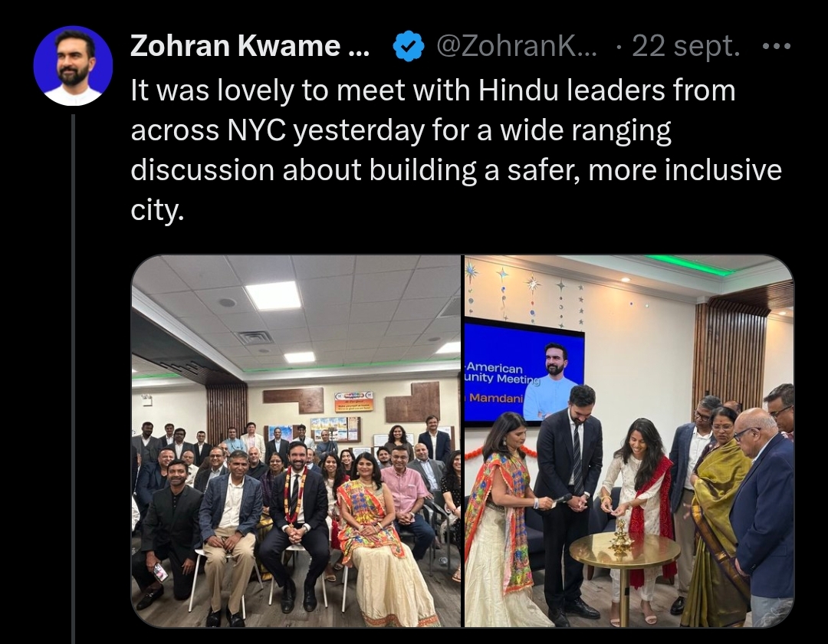
Task: Open the Zohran Kwame display name
Action: pyautogui.click(x=250, y=46)
